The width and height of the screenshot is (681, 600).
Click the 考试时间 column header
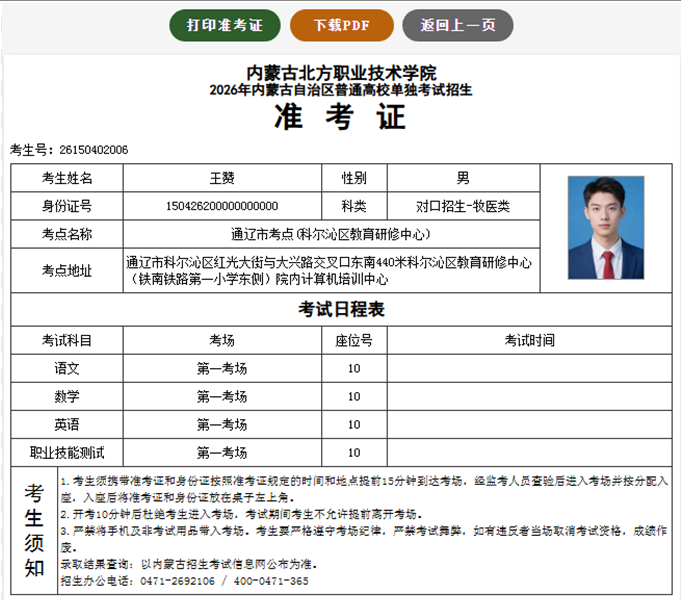click(528, 340)
